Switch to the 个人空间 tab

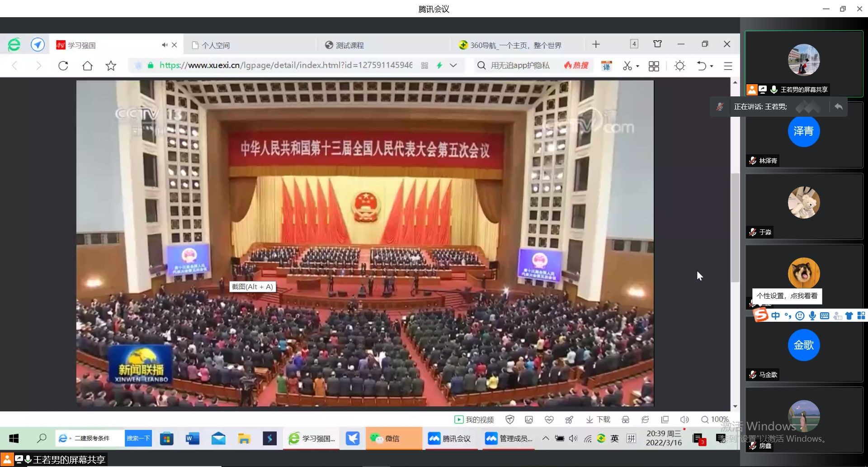[216, 45]
